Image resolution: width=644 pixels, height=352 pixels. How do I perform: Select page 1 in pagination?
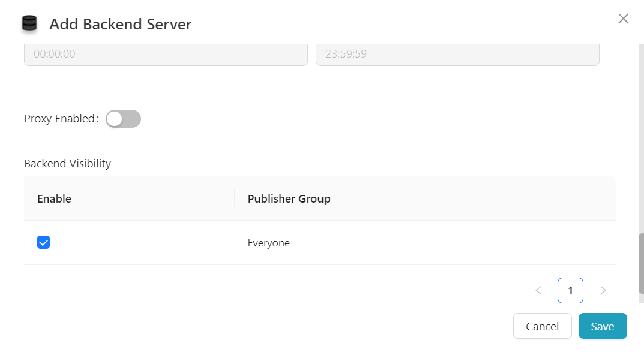click(x=570, y=291)
